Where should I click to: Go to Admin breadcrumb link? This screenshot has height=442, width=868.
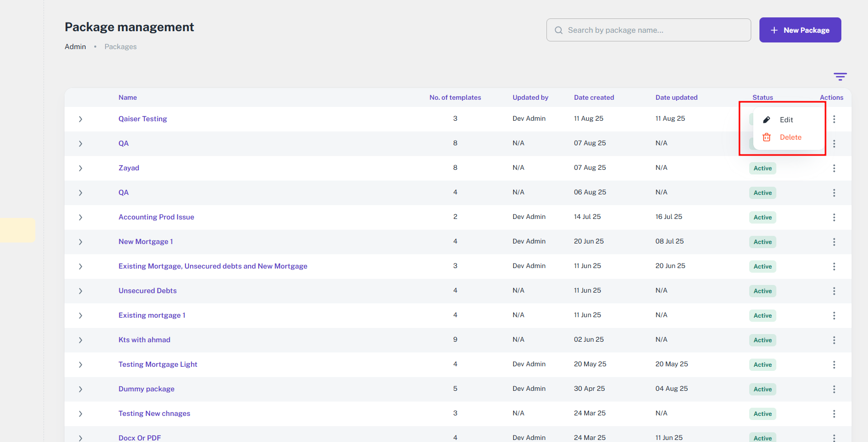pos(75,47)
